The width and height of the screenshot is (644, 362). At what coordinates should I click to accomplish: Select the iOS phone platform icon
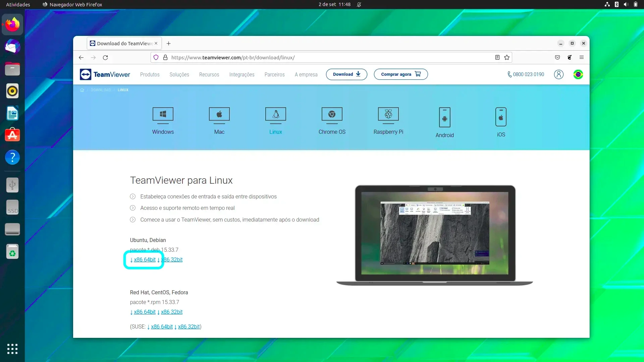tap(501, 117)
